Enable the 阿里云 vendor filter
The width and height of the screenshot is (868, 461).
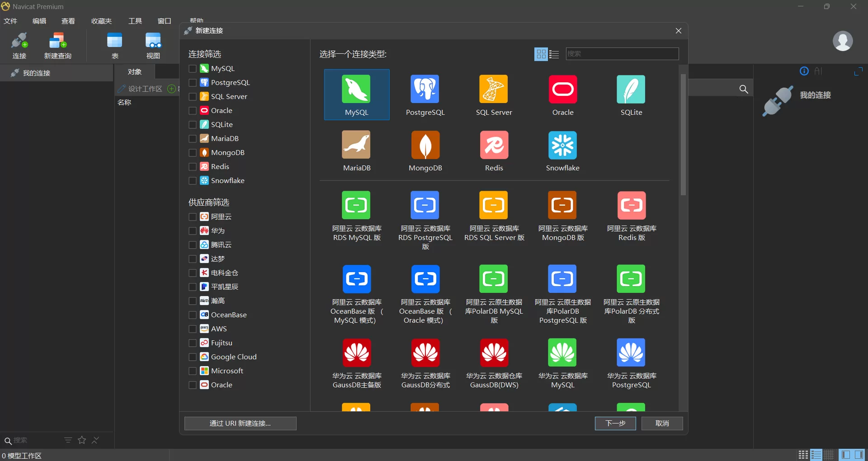tap(192, 216)
